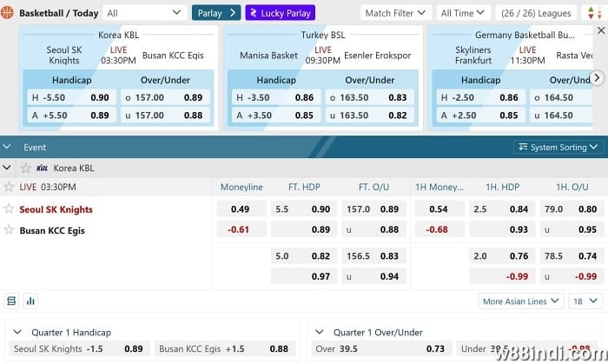This screenshot has width=608, height=364.
Task: Star the Seoul SK Knights team
Action: (10, 209)
